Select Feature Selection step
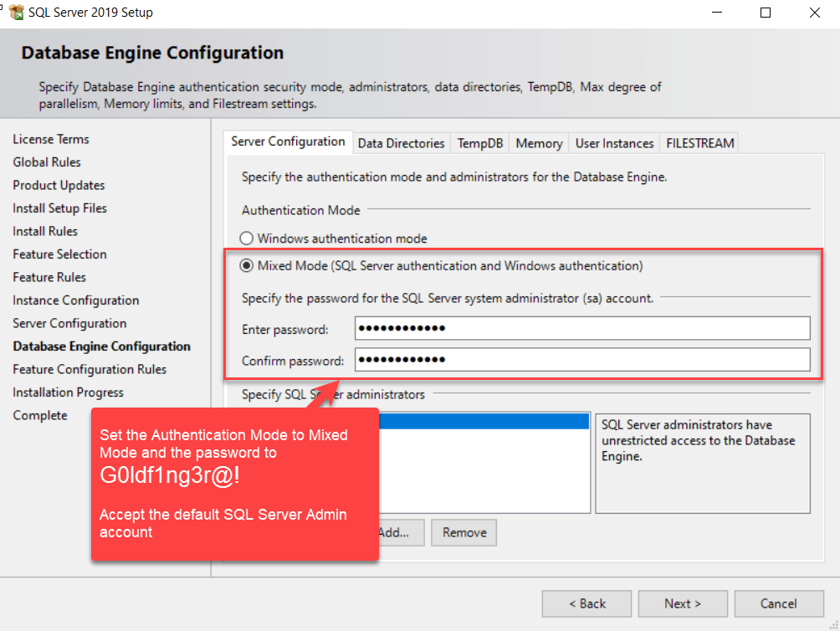 click(x=59, y=254)
